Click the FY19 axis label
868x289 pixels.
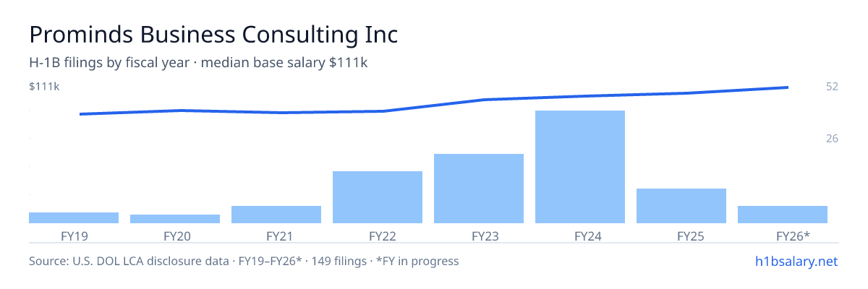[x=74, y=236]
